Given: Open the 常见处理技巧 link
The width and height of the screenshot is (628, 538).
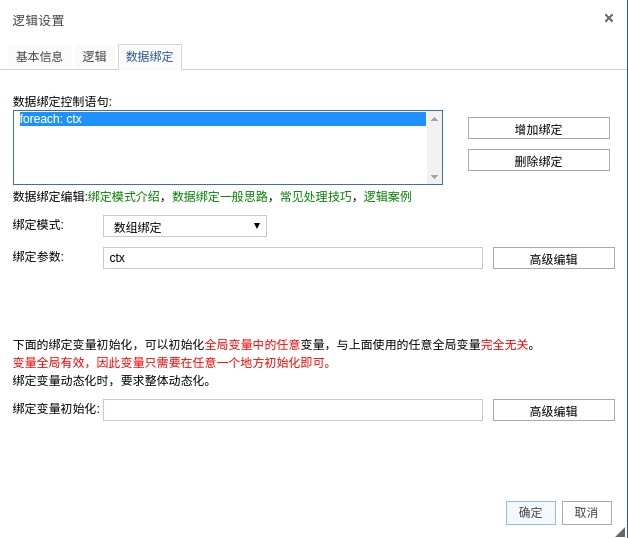Looking at the screenshot, I should pyautogui.click(x=316, y=197).
